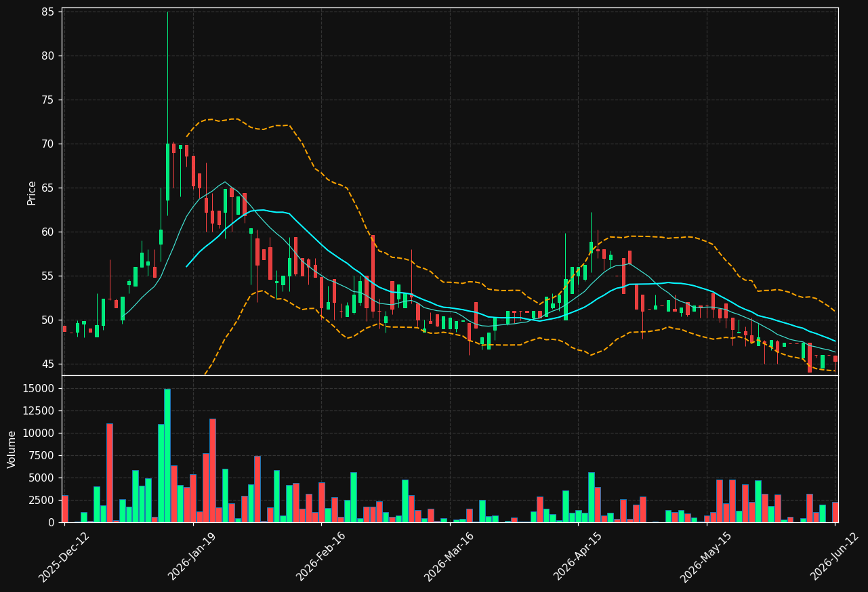The width and height of the screenshot is (868, 592).
Task: Click the large green candle body reaching price 70
Action: [167, 172]
